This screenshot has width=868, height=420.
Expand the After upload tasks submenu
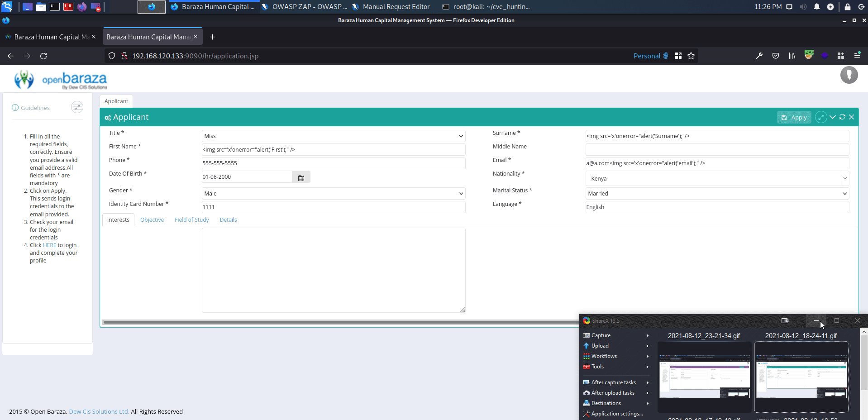(616, 393)
